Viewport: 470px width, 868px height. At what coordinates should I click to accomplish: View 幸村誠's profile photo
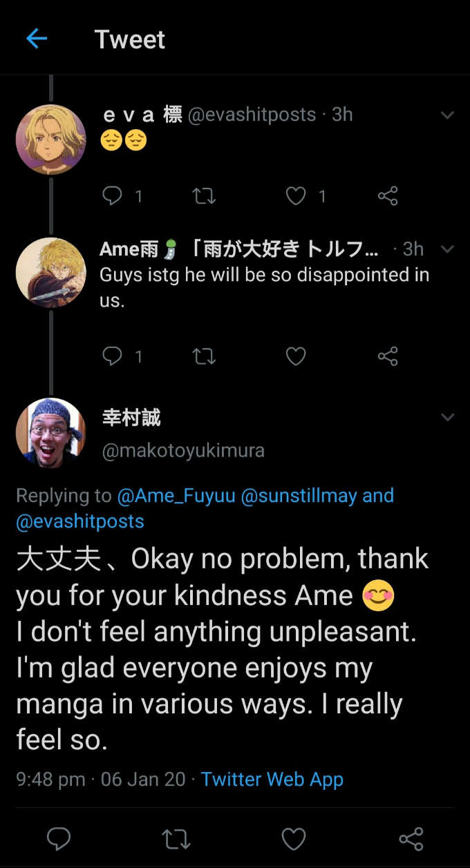(x=50, y=433)
